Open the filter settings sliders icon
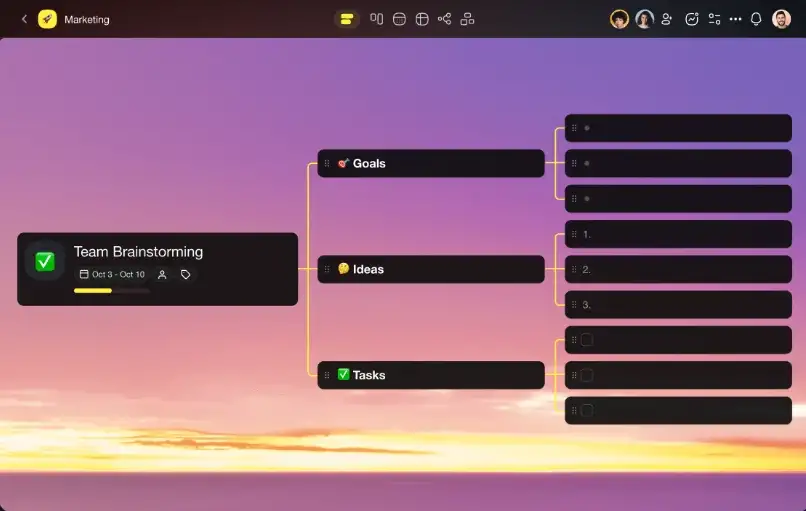 tap(714, 19)
